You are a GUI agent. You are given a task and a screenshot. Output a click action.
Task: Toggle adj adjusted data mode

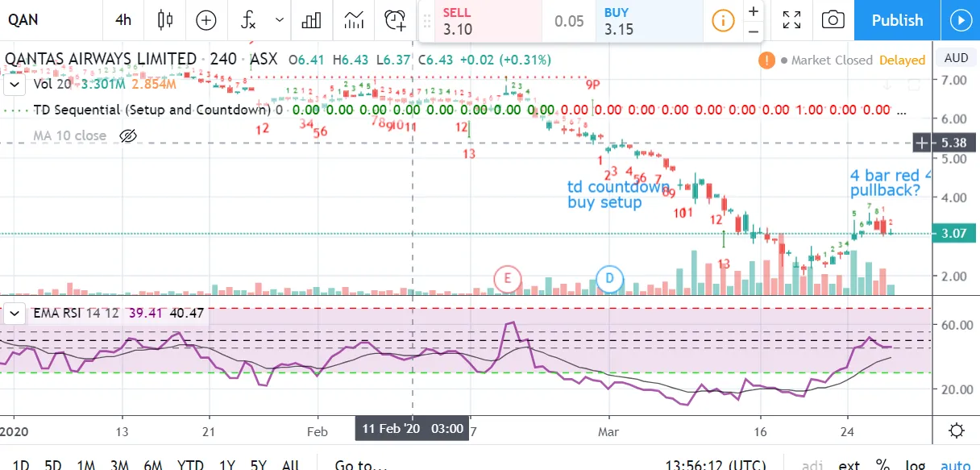click(x=812, y=464)
